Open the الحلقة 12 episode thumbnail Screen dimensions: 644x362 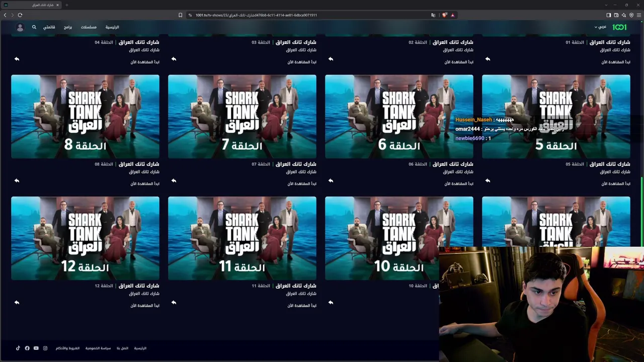(85, 238)
